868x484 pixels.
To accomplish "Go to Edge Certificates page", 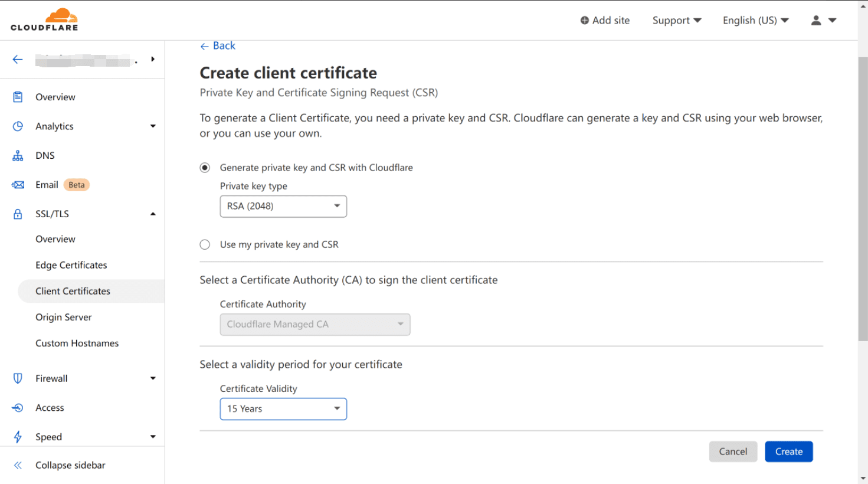I will coord(71,265).
